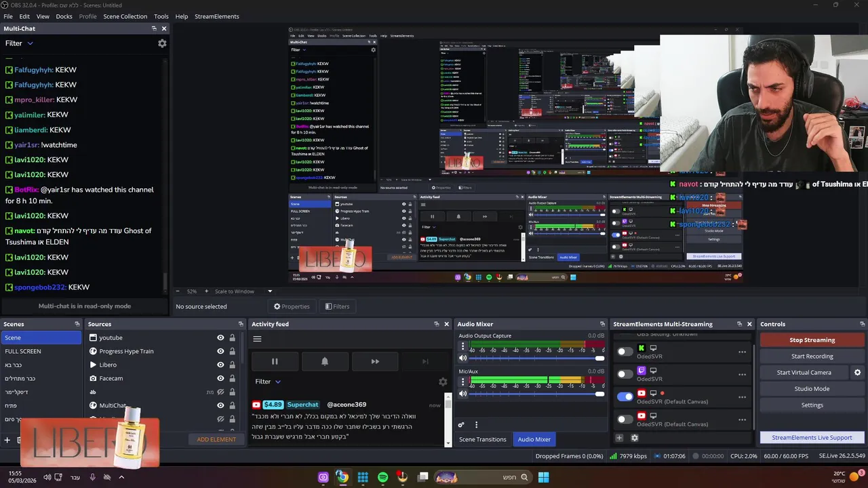The image size is (868, 488).
Task: Mute the Mic/Aux speaker icon
Action: click(x=462, y=394)
